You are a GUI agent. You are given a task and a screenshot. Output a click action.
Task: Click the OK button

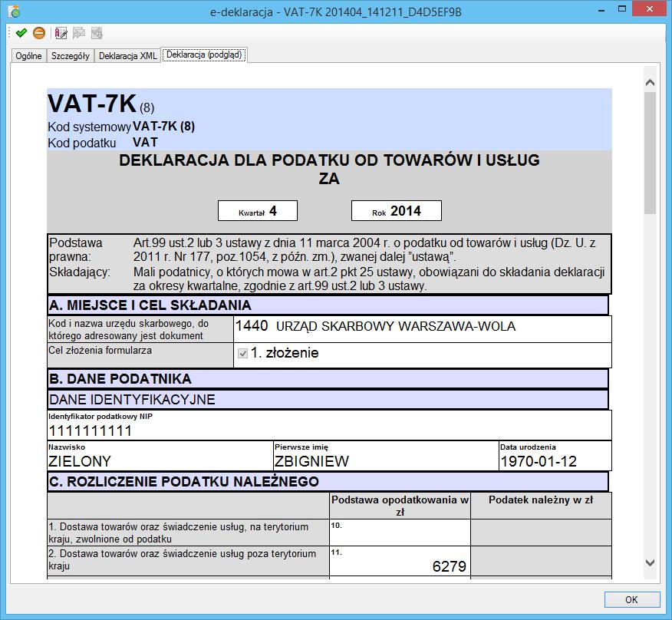pyautogui.click(x=631, y=599)
